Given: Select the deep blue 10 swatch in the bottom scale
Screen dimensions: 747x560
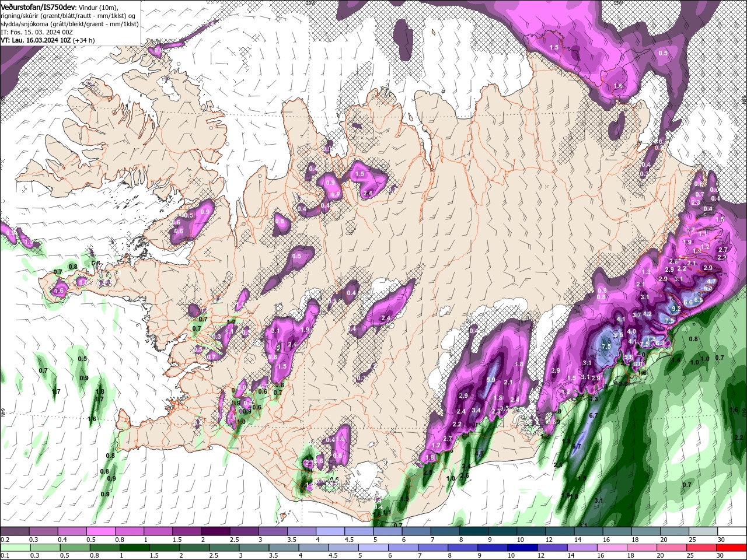Looking at the screenshot, I should (522, 548).
